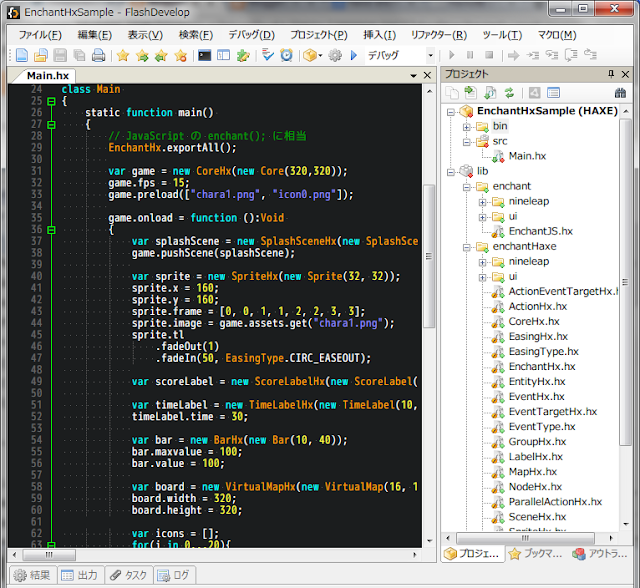Viewport: 640px width, 588px height.
Task: Collapse the src folder node
Action: [x=466, y=142]
